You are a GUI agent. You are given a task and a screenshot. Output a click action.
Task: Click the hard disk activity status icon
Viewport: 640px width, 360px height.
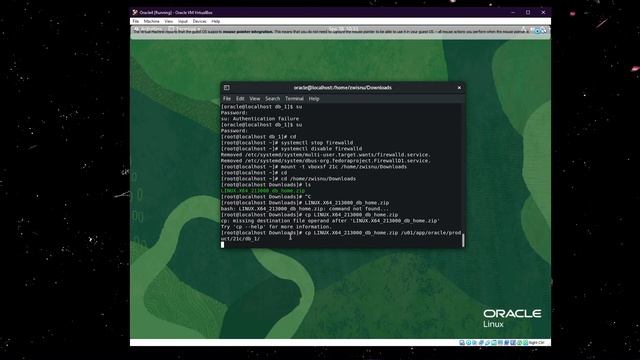click(x=462, y=342)
